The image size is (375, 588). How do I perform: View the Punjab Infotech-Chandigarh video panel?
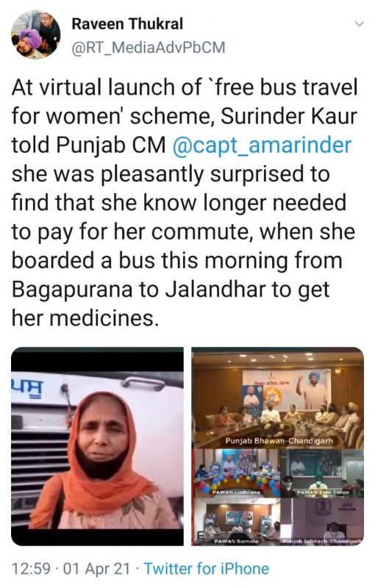click(x=323, y=522)
